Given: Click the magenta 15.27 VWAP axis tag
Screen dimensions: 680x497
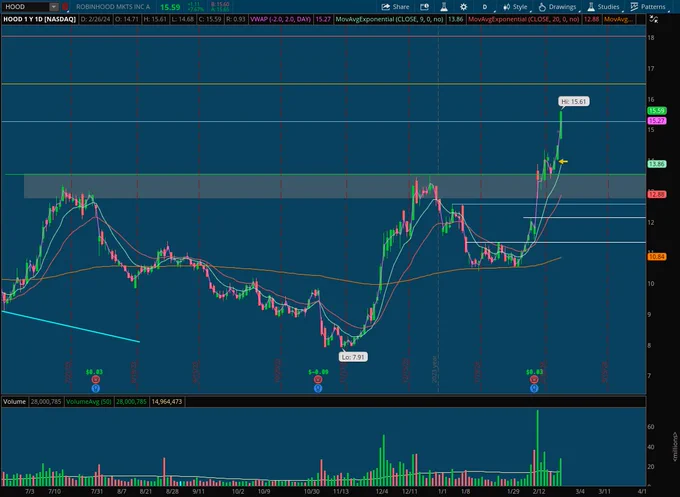Looking at the screenshot, I should tap(657, 121).
